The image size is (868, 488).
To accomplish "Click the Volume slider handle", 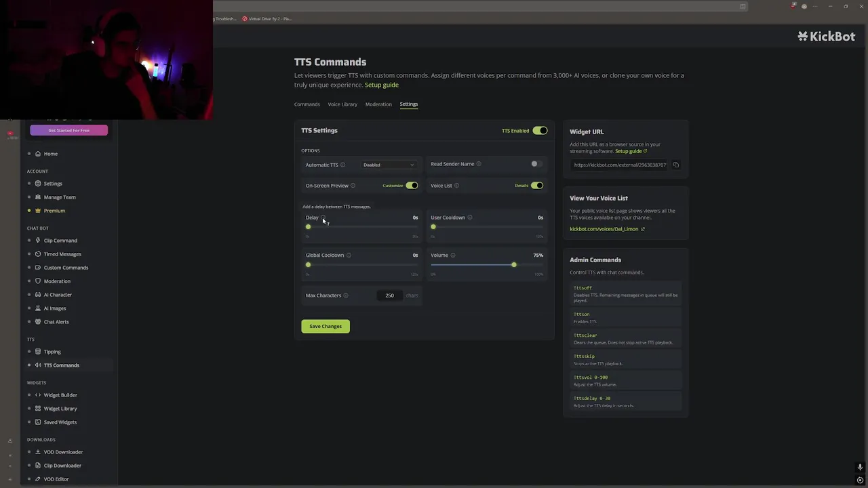I will [x=514, y=265].
